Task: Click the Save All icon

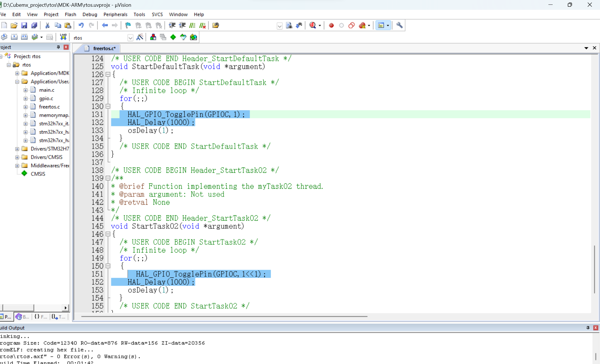Action: click(x=34, y=25)
